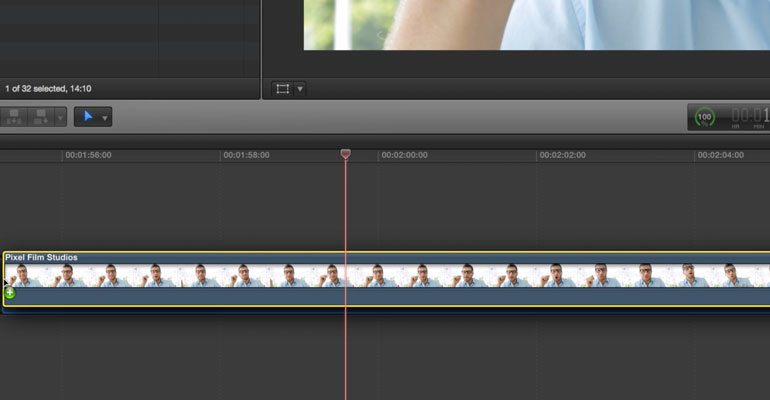The height and width of the screenshot is (400, 770).
Task: Click the audio waveform area of the clip
Action: pyautogui.click(x=387, y=296)
